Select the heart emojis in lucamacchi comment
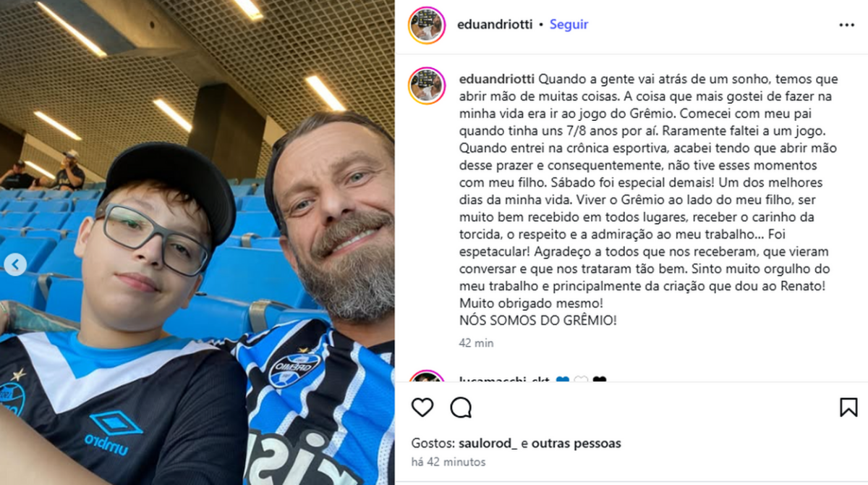Screen dimensions: 868x485 point(581,379)
